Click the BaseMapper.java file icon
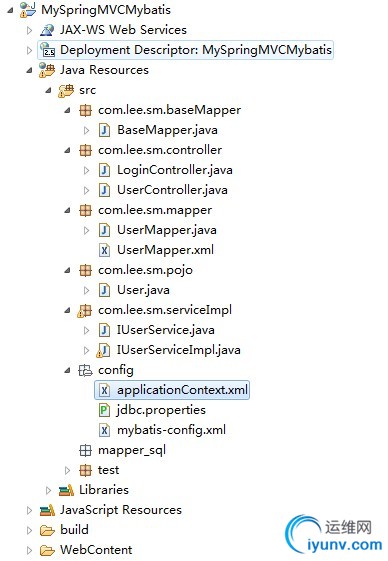Image resolution: width=388 pixels, height=561 pixels. tap(104, 130)
